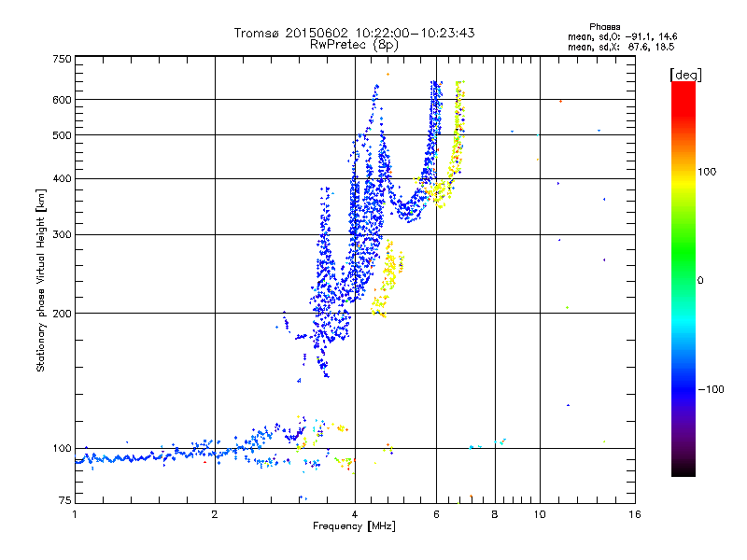Click the "Frequency [MHz]" x-axis label
The height and width of the screenshot is (560, 747).
point(354,526)
